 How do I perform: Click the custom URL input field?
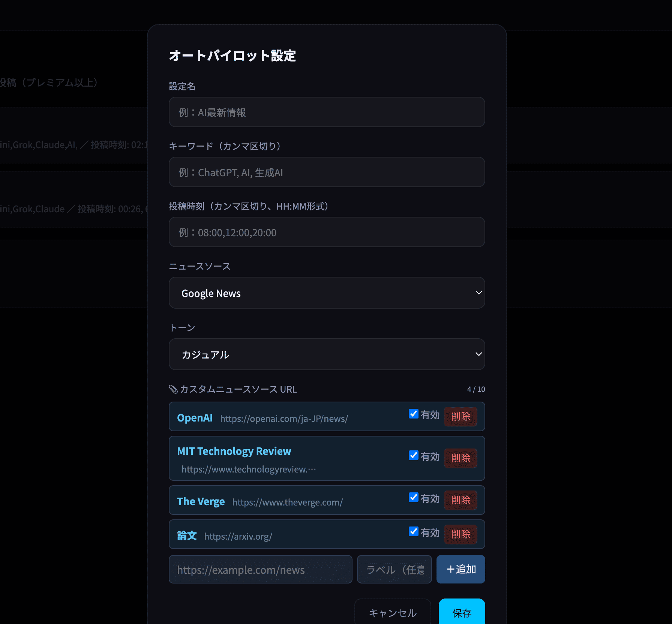[x=260, y=569]
